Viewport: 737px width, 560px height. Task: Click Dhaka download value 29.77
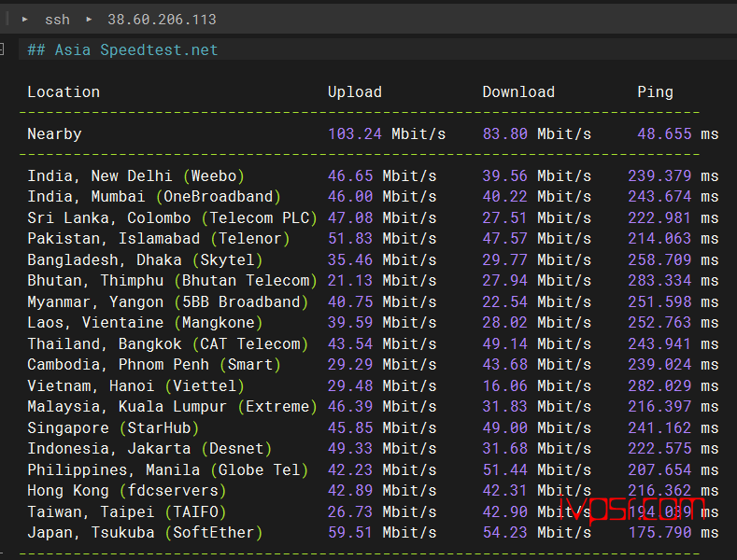(x=504, y=259)
